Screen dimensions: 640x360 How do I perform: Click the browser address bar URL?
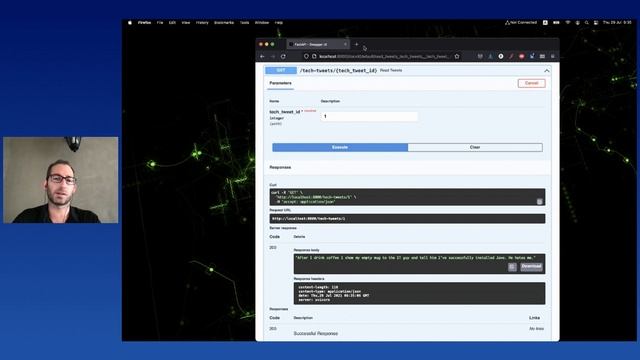(384, 56)
